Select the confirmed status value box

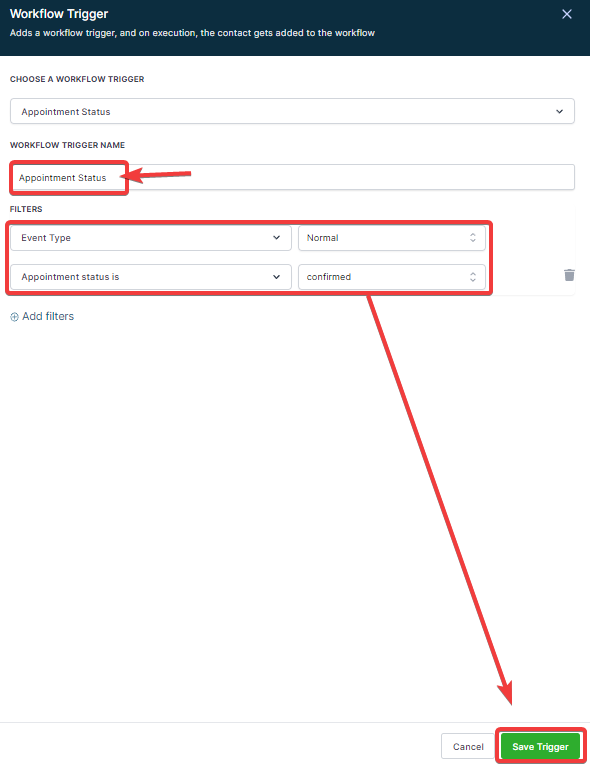(x=392, y=277)
